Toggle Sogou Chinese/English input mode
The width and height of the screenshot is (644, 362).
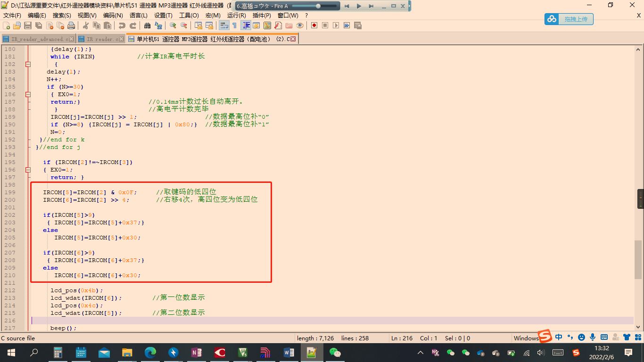point(559,337)
